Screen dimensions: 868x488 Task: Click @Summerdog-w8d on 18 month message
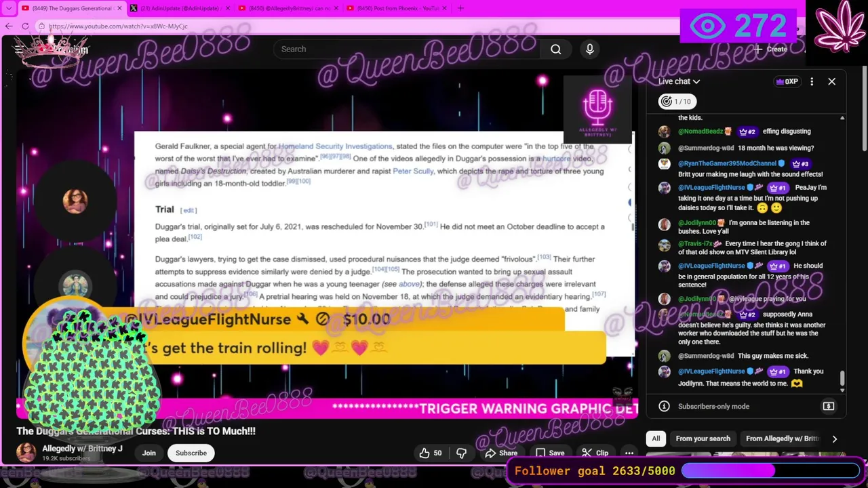tap(706, 148)
